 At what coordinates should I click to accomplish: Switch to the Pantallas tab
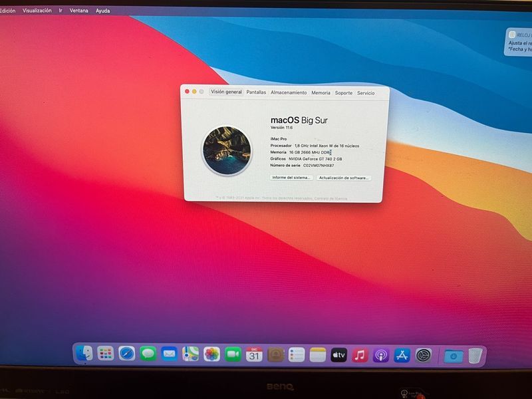(256, 92)
